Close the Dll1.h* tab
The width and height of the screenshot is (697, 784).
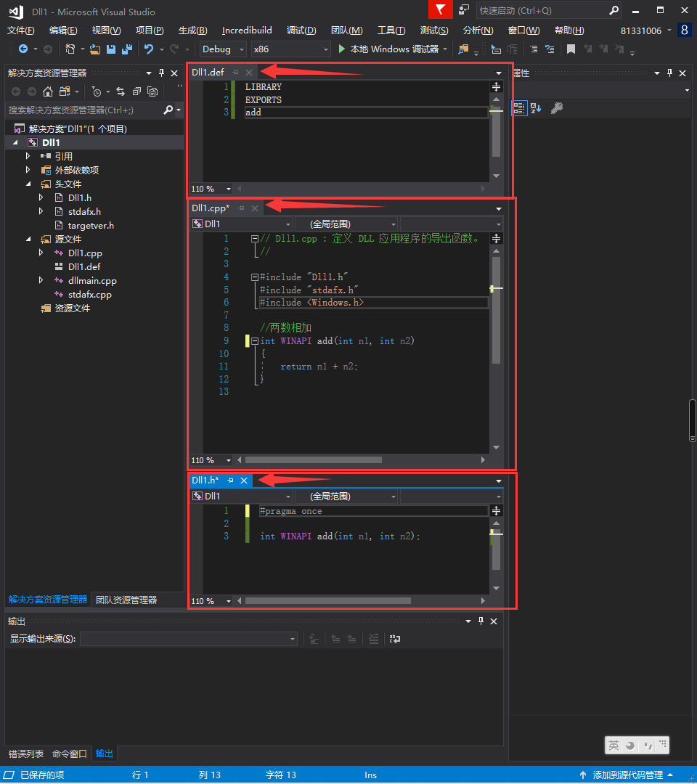(244, 481)
